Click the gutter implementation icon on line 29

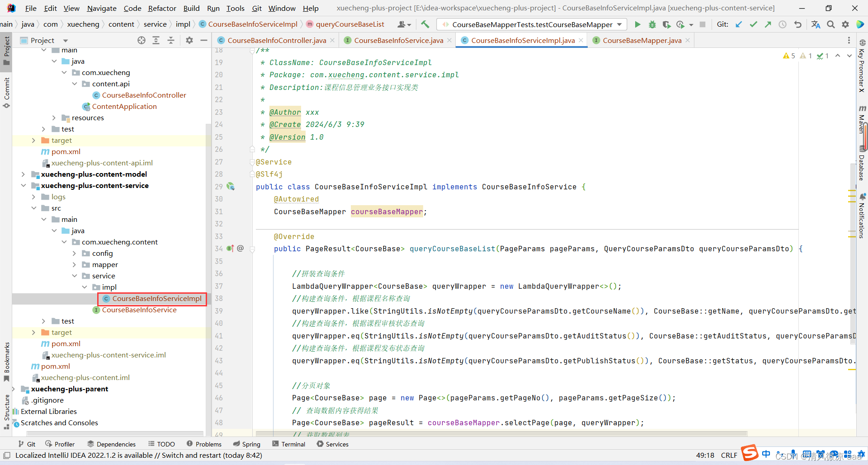231,186
